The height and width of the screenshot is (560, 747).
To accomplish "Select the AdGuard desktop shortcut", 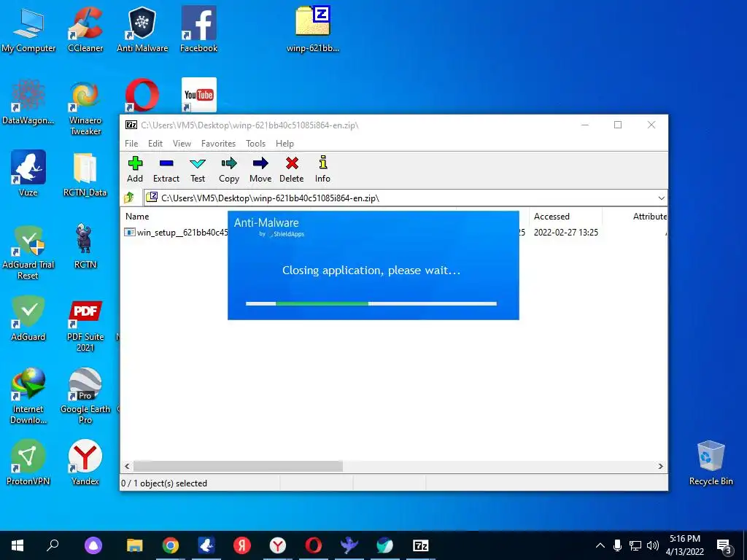I will coord(28,318).
